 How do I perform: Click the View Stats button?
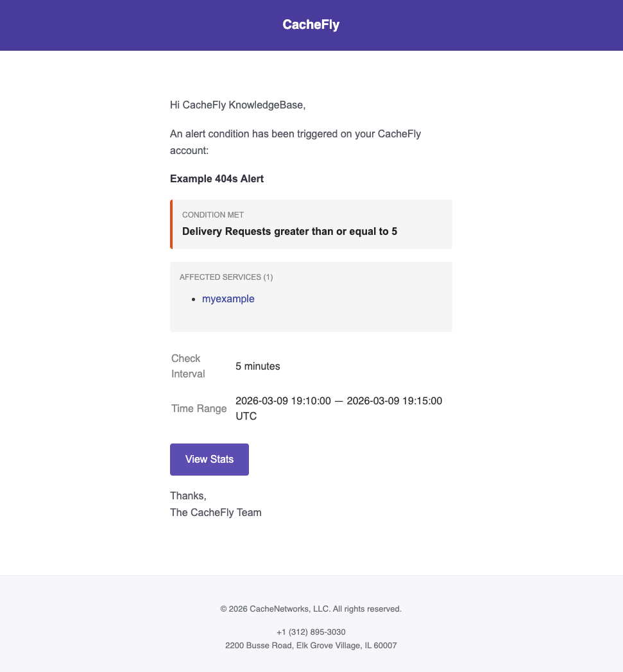209,460
